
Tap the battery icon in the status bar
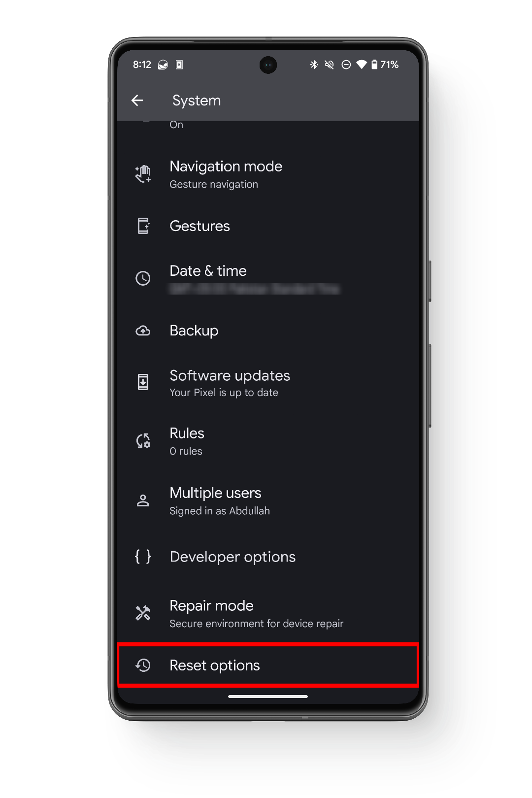pyautogui.click(x=374, y=65)
